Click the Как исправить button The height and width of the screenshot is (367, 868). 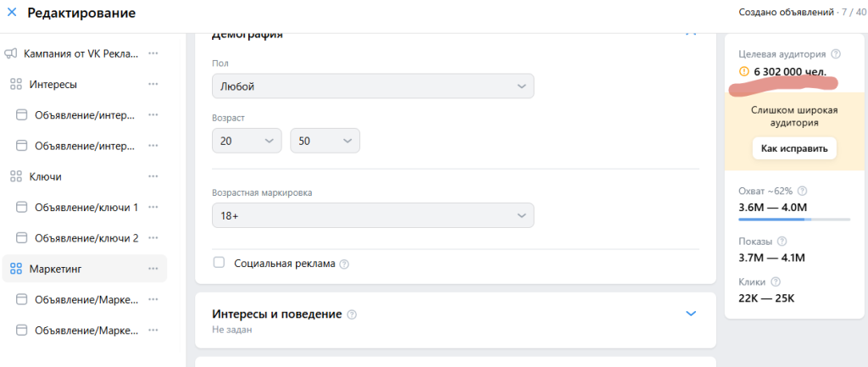793,148
